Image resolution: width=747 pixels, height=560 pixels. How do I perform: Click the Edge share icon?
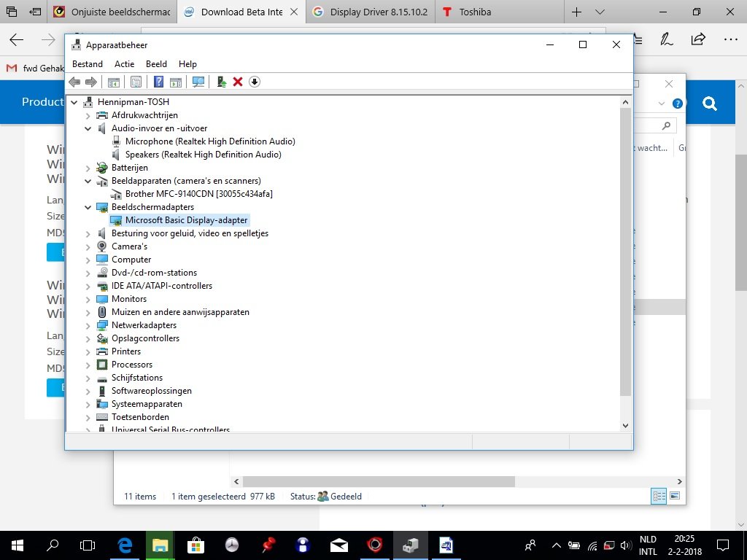pyautogui.click(x=698, y=39)
